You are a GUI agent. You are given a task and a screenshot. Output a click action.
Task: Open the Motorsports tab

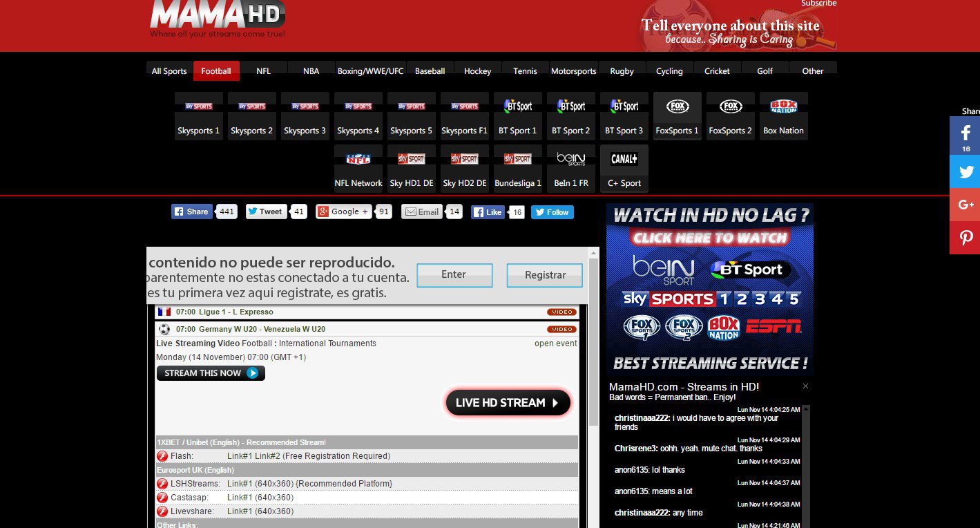[x=573, y=70]
